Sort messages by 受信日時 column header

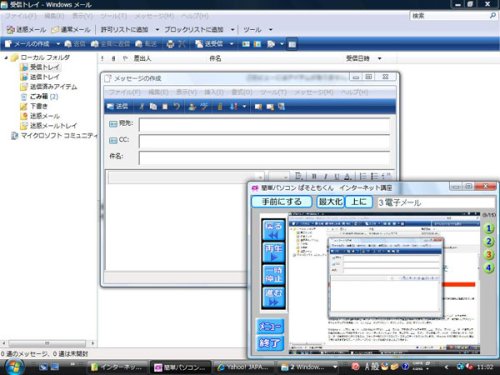coord(358,58)
